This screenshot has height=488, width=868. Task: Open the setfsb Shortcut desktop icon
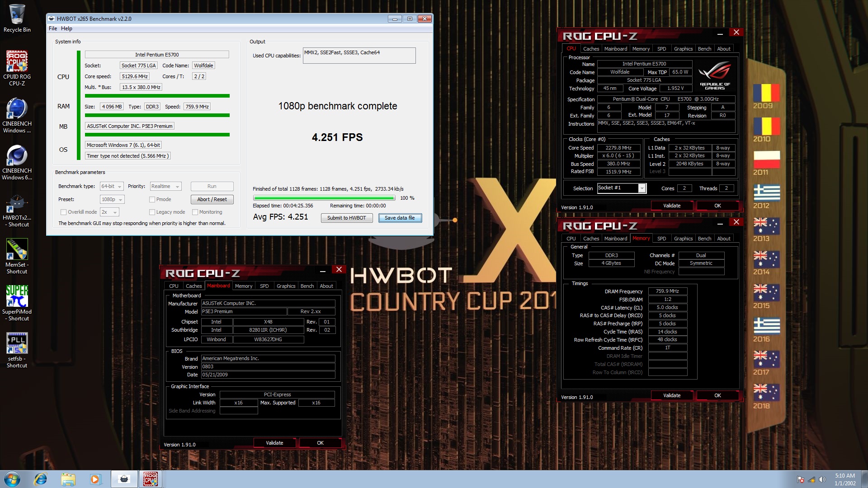pyautogui.click(x=17, y=351)
